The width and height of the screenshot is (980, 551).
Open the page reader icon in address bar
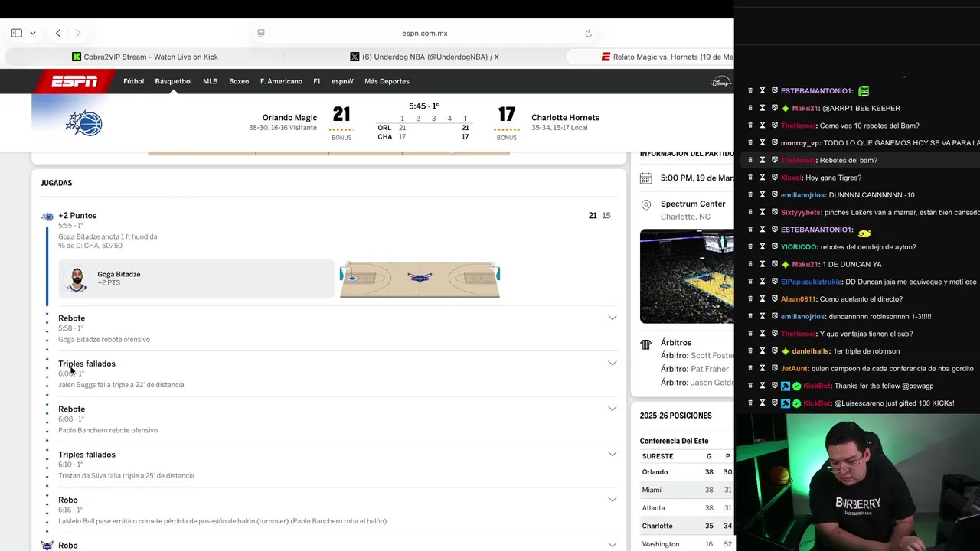pyautogui.click(x=261, y=33)
